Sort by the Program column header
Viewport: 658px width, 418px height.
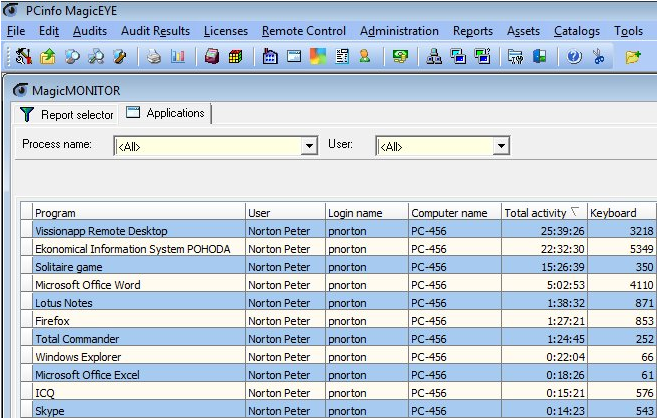(x=139, y=213)
